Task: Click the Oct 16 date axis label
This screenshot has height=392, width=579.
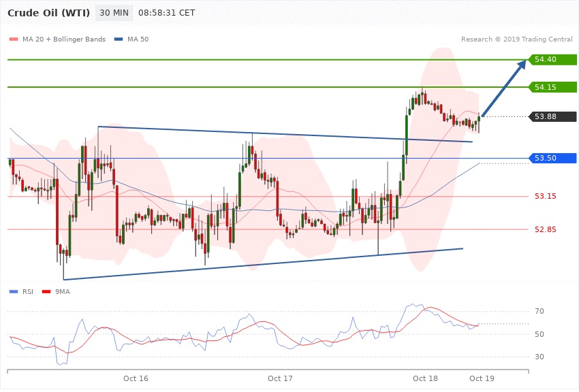Action: pyautogui.click(x=136, y=378)
